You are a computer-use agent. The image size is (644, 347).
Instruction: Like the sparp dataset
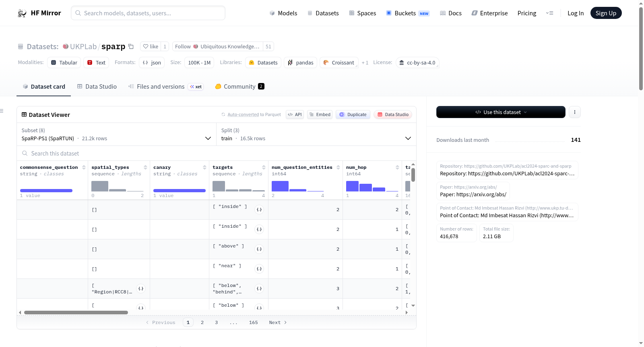point(151,46)
